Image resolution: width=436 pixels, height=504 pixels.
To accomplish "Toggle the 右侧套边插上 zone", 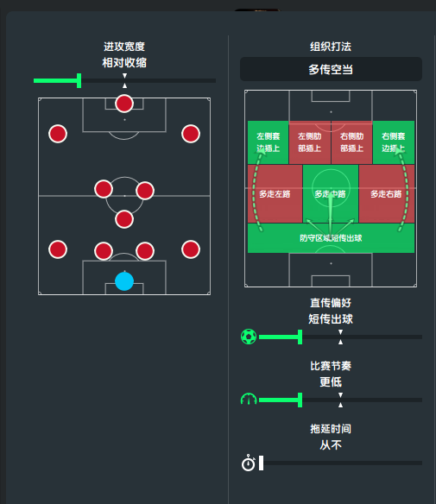I will pyautogui.click(x=394, y=142).
